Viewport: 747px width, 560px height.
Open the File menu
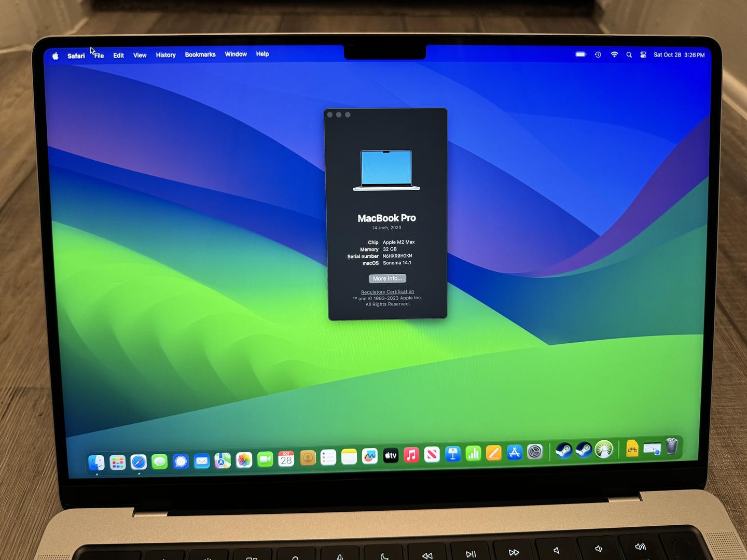click(x=99, y=55)
